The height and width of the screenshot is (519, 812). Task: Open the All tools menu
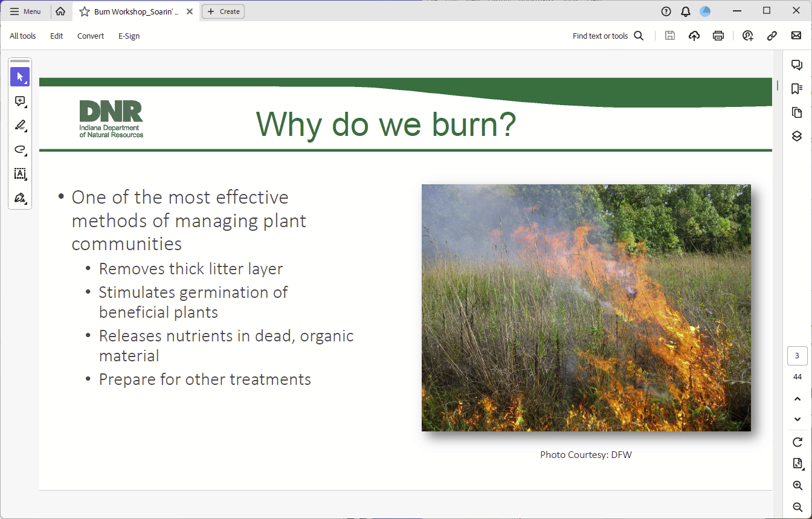click(23, 36)
